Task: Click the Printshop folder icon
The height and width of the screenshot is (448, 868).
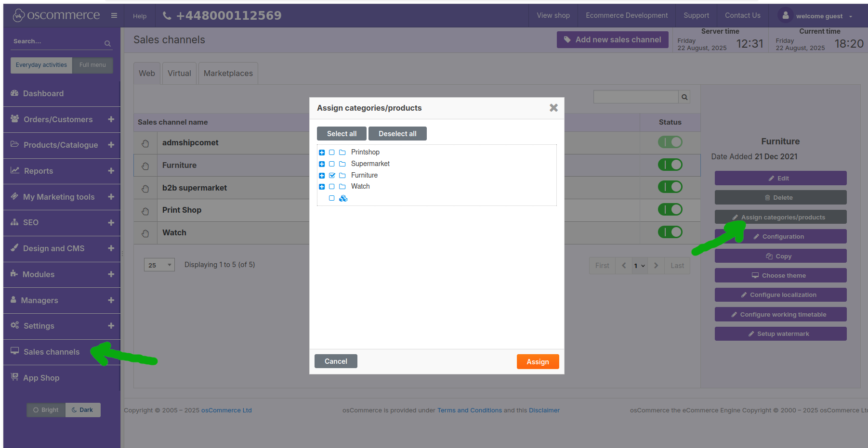Action: [x=342, y=153]
